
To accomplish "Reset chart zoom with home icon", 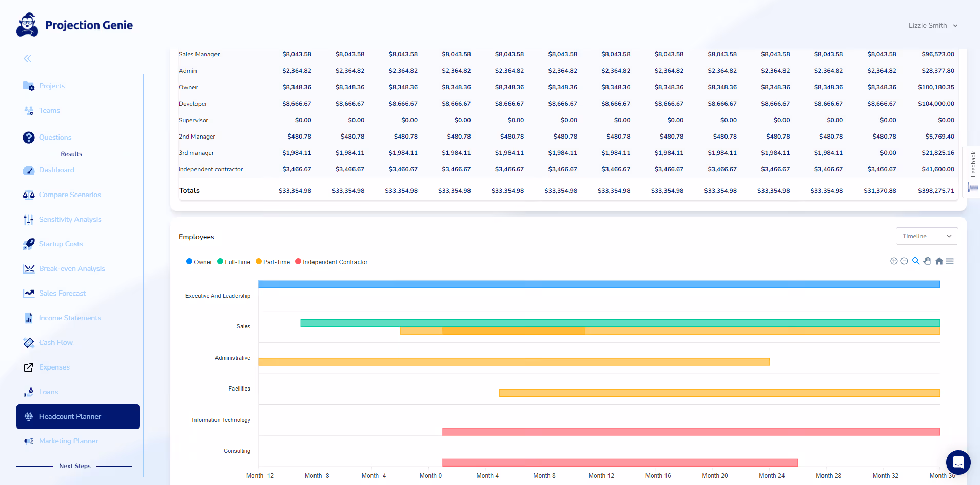I will [939, 261].
